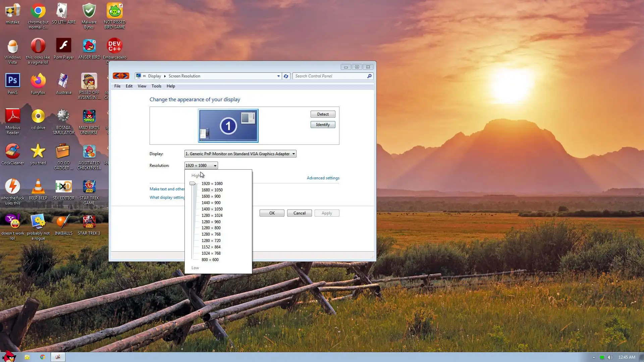Click the refresh icon beside address bar
This screenshot has height=362, width=644.
coord(286,76)
